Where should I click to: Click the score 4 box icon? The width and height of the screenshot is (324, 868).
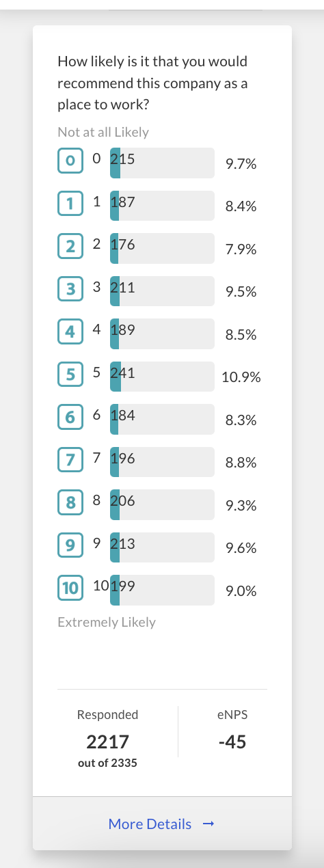coord(70,331)
